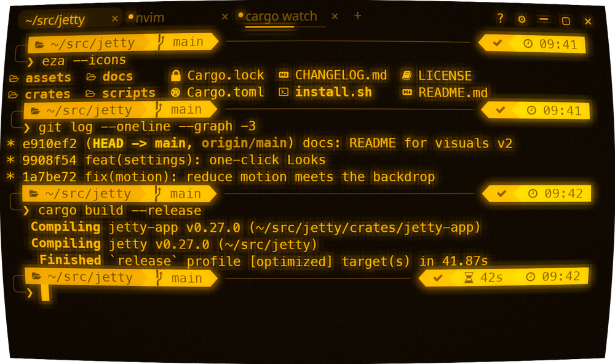Close the ~/src/jetty tab
Screen dimensions: 615x364
click(x=114, y=18)
